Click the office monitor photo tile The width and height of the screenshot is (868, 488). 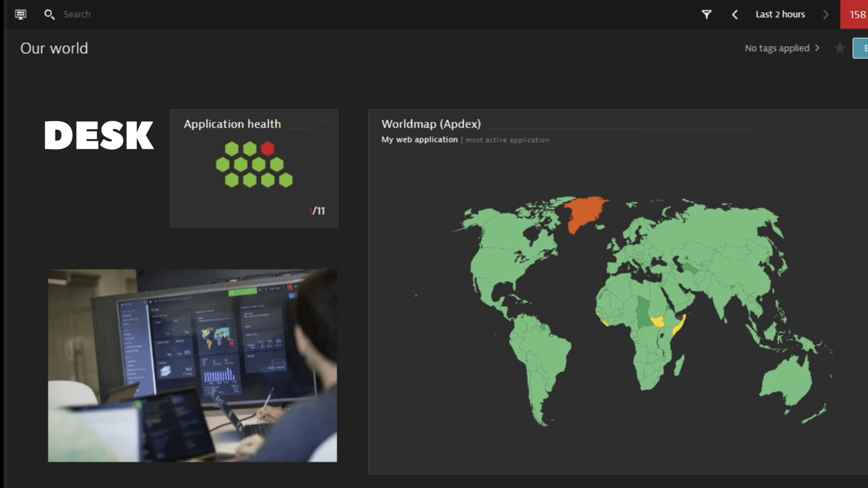192,365
